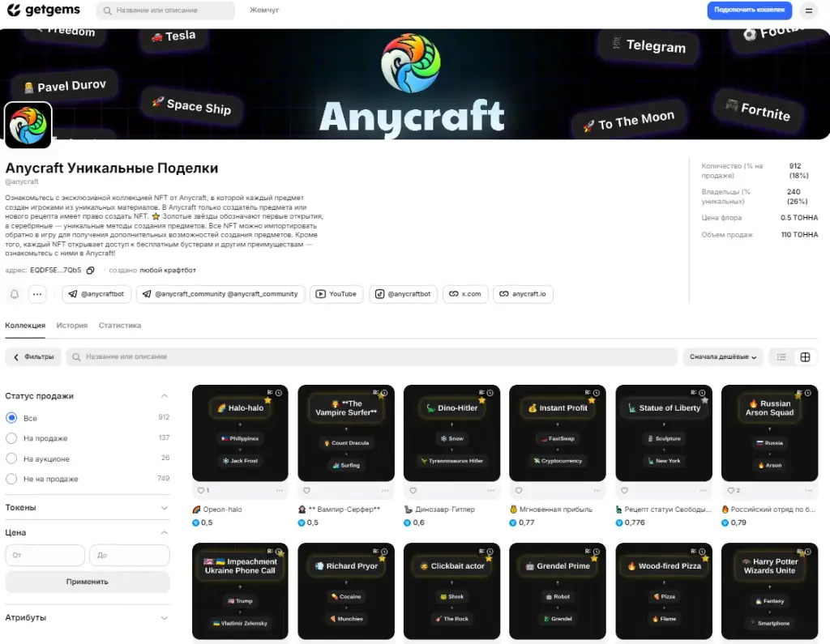The width and height of the screenshot is (830, 644).
Task: Copy the collection address EQDF5E...7Qb5
Action: (91, 271)
